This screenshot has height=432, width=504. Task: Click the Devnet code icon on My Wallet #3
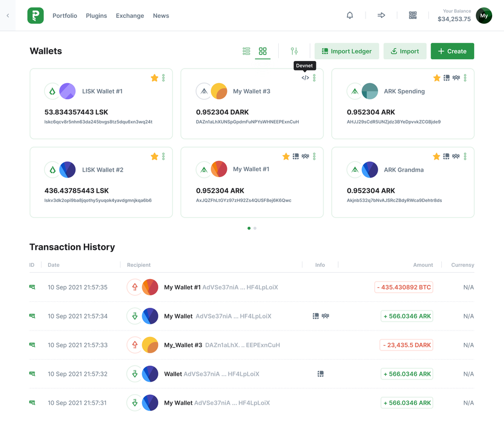pos(305,78)
